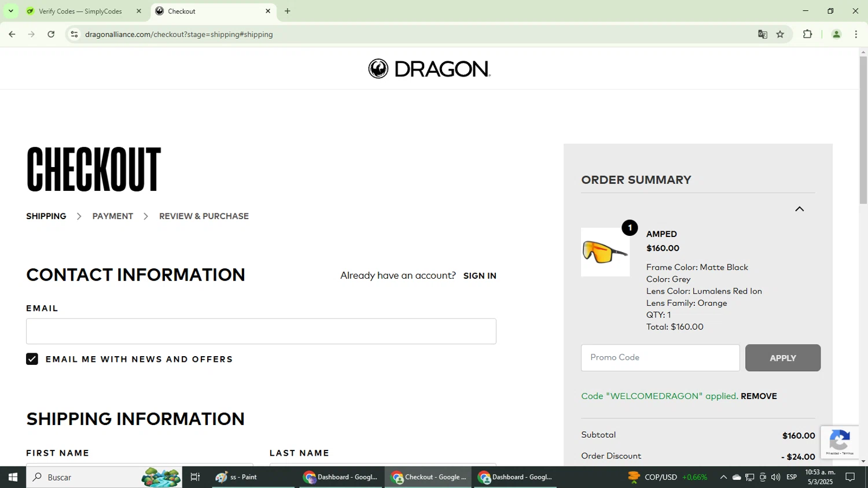Open Chrome profile avatar

click(x=836, y=34)
